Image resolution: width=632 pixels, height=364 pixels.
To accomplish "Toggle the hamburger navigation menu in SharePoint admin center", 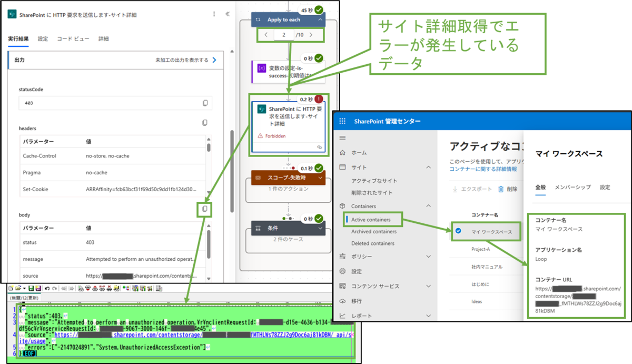I will (x=343, y=137).
